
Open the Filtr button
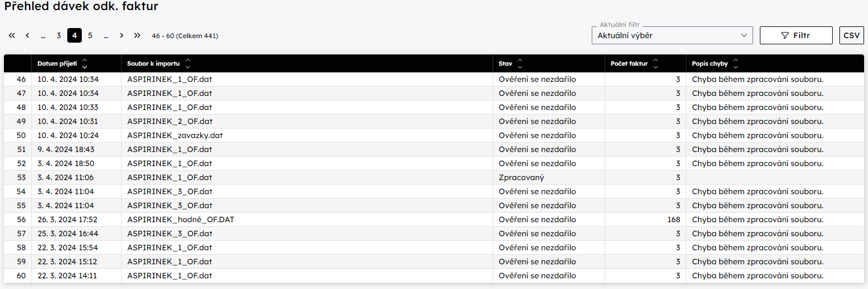pyautogui.click(x=796, y=35)
